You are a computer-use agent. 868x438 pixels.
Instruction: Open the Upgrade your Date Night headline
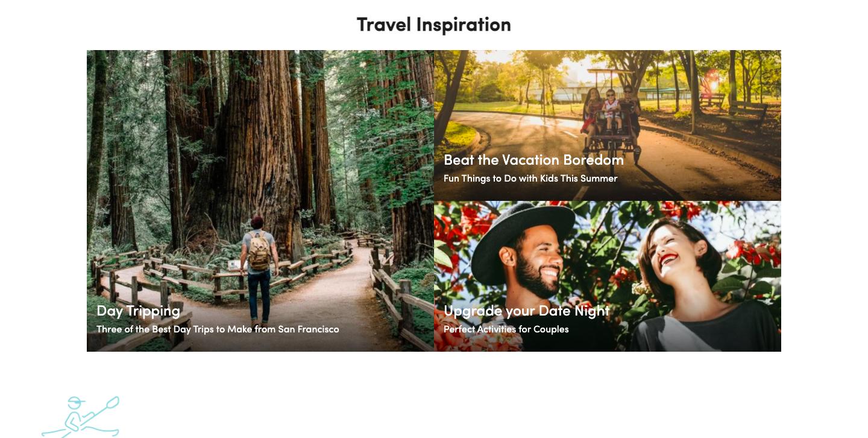coord(526,311)
